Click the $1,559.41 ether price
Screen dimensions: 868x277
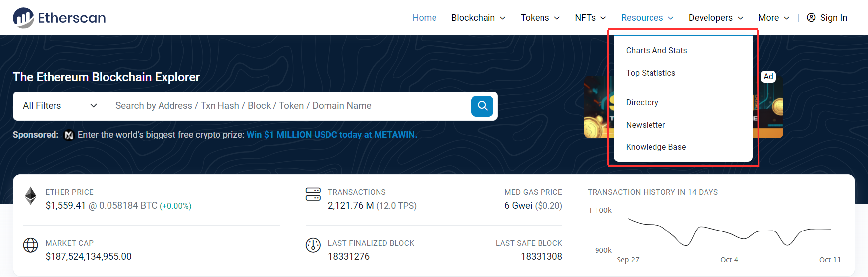click(x=65, y=206)
